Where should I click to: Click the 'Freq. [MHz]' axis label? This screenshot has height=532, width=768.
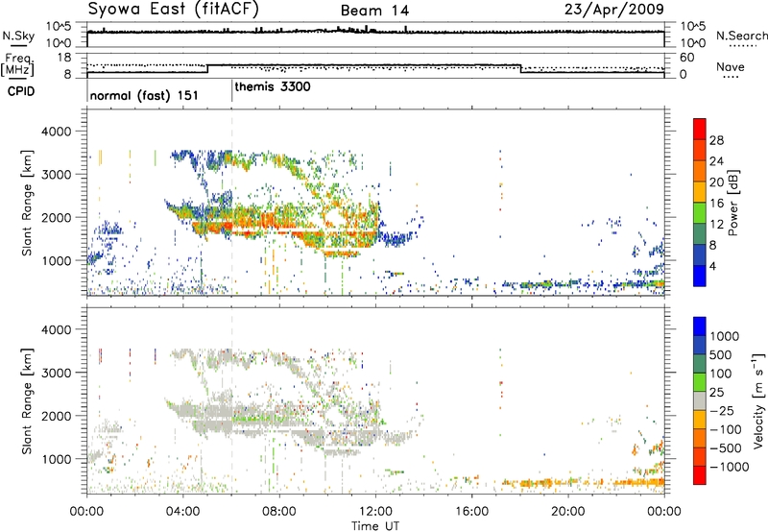[x=18, y=64]
